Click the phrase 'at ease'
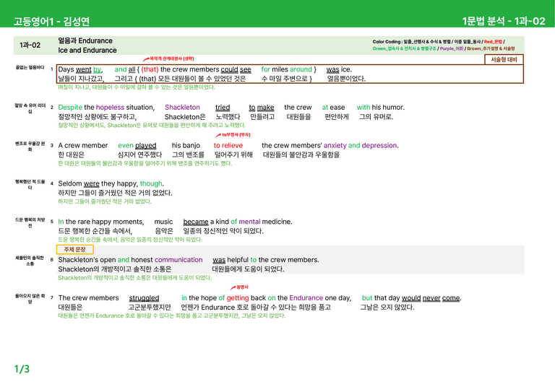The width and height of the screenshot is (555, 392). tap(333, 108)
